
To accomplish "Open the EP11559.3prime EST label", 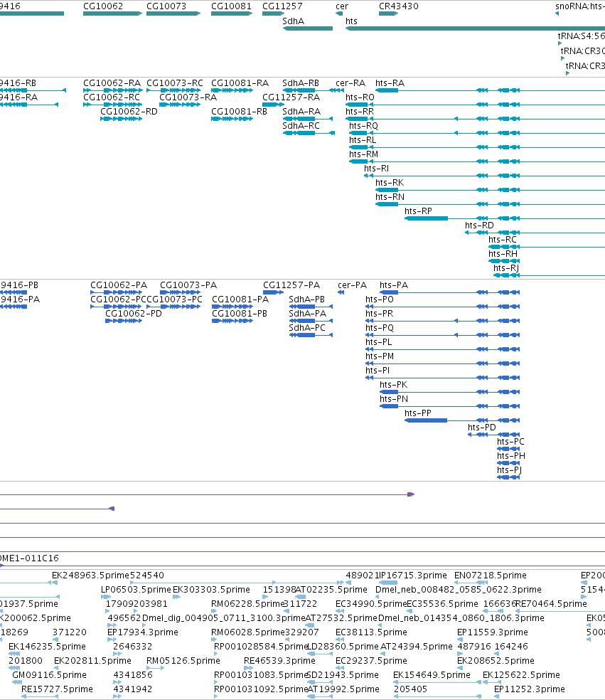I will (x=493, y=633).
